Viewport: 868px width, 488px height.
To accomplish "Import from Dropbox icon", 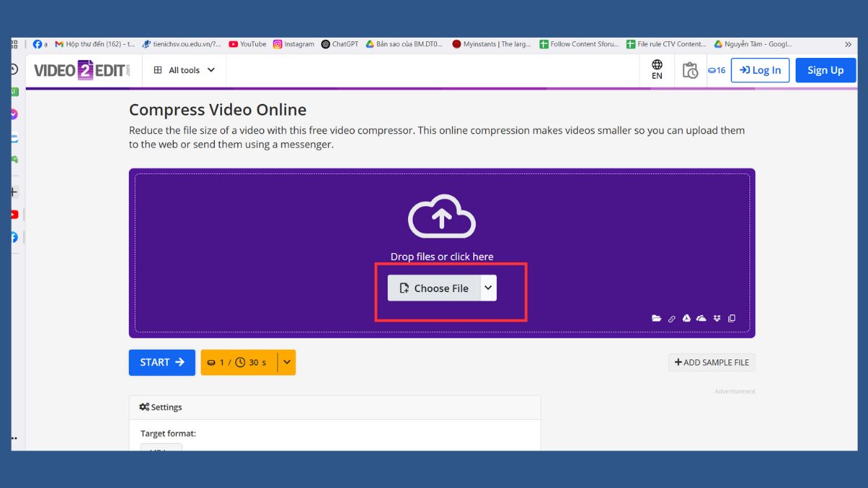I will point(717,318).
